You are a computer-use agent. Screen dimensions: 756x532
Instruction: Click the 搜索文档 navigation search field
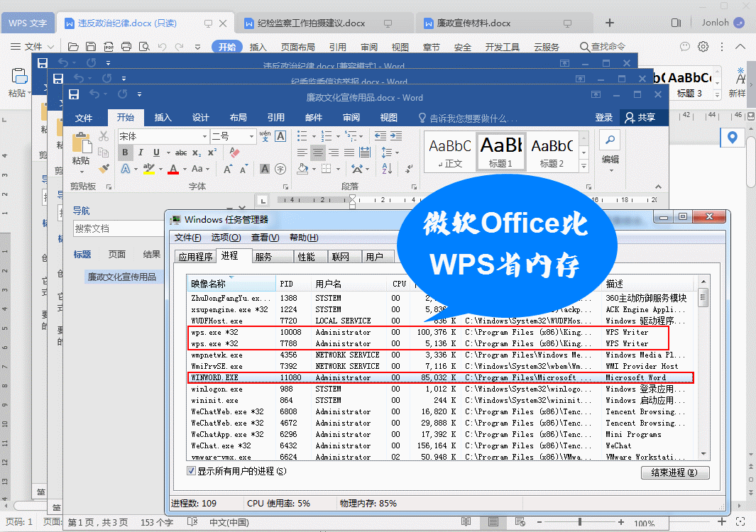point(119,229)
